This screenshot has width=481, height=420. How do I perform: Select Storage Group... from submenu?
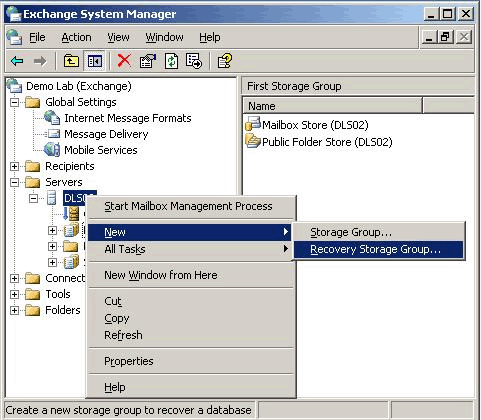379,232
